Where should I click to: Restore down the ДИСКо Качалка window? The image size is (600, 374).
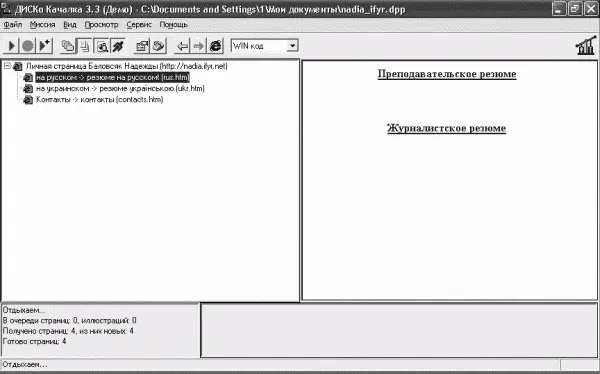575,9
